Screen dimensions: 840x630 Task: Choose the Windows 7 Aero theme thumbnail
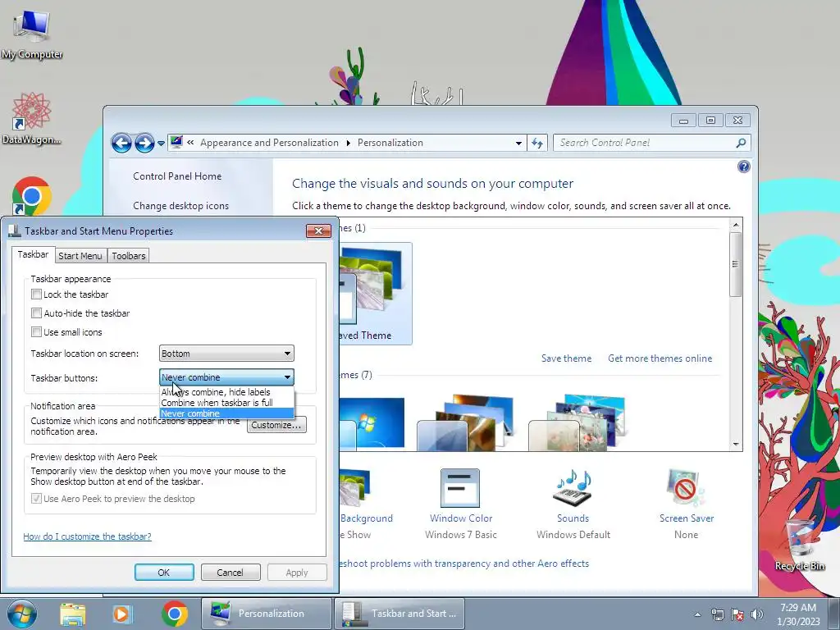[x=372, y=423]
